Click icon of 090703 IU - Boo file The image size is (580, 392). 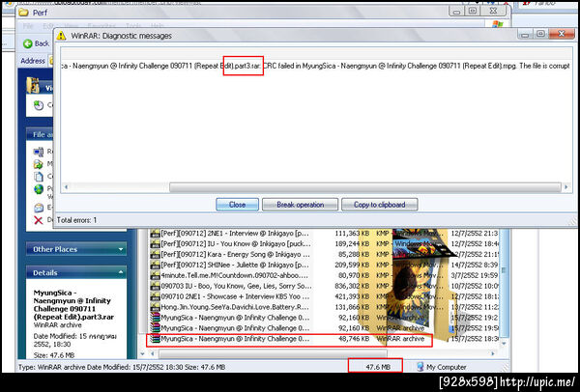(155, 286)
